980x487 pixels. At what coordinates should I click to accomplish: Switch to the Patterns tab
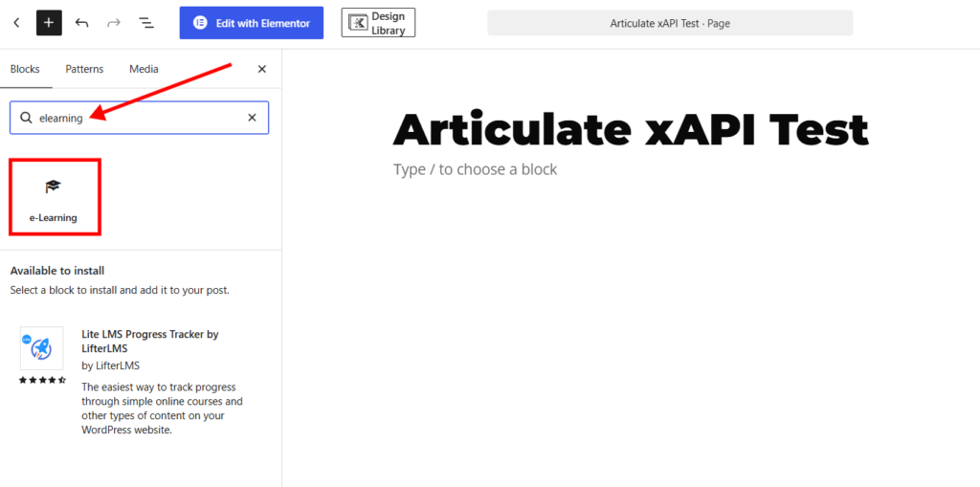pos(84,70)
